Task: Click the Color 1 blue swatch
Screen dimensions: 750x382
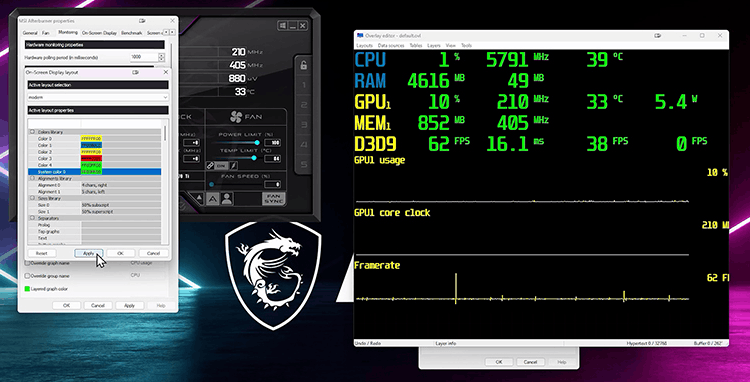Action: tap(91, 145)
